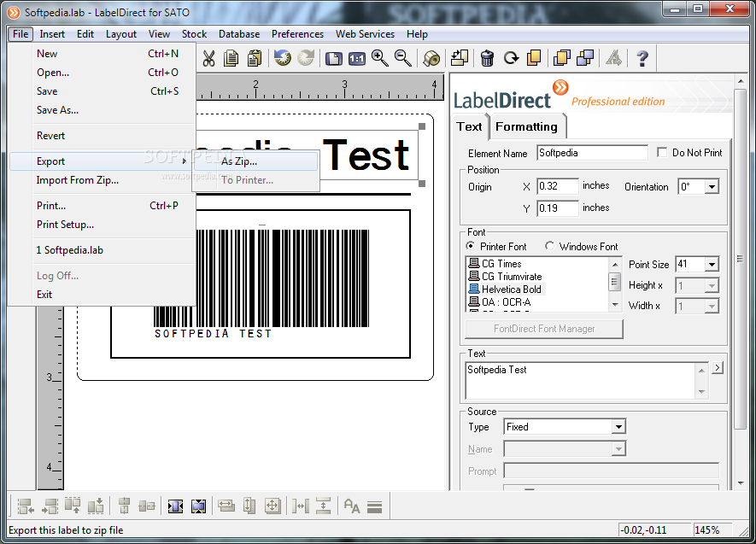Click the Zoom Out magnifier
Viewport: 756px width, 544px height.
403,58
